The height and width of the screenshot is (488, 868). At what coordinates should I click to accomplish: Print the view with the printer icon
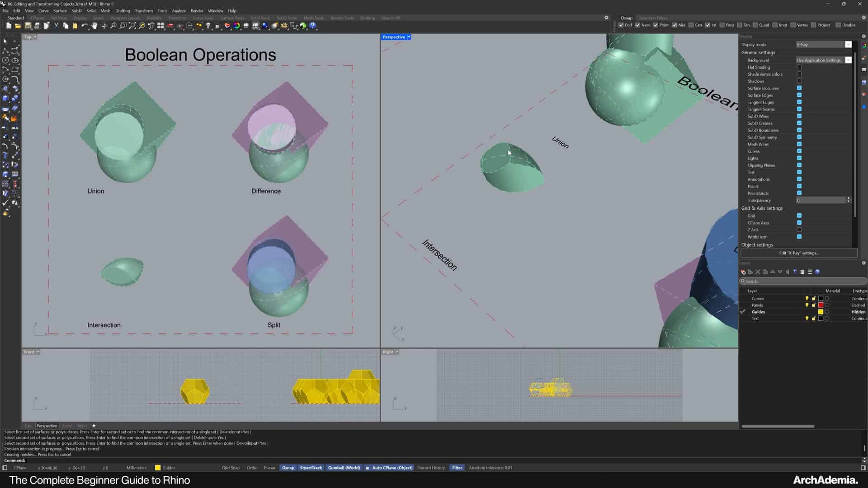(x=37, y=26)
